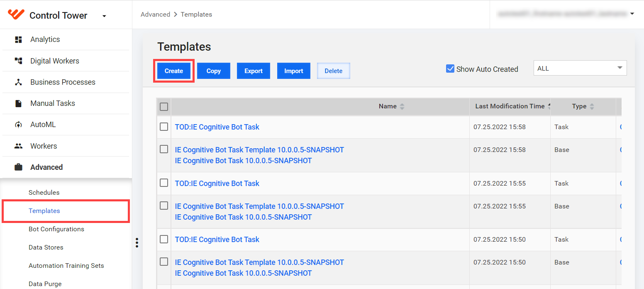Click the Import button
The image size is (644, 289).
tap(294, 71)
